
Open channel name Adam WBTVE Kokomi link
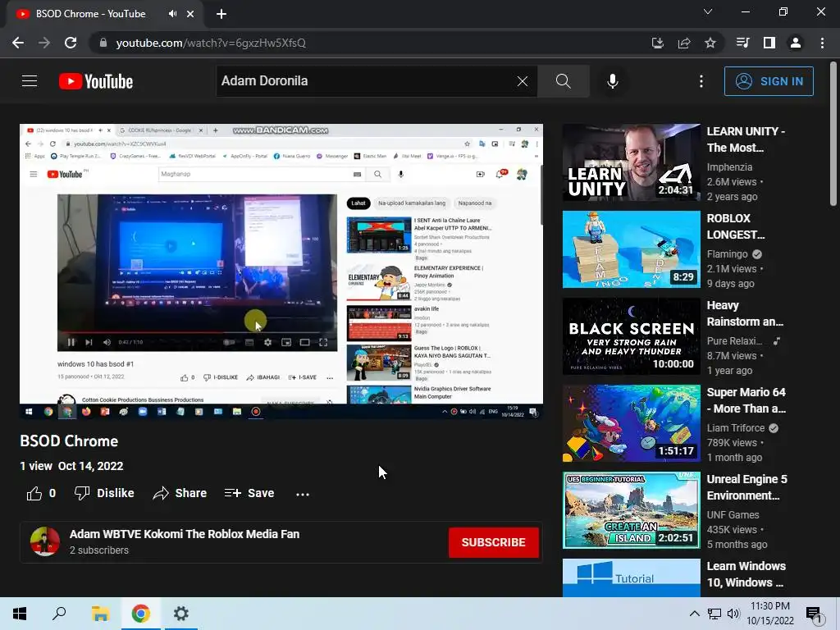click(185, 534)
